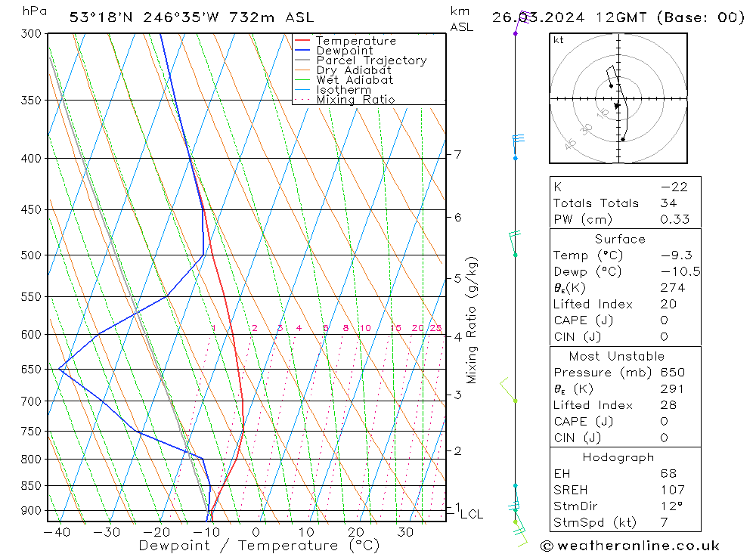756x554 pixels.
Task: Click the Wet Adiabat legend entry
Action: tap(355, 80)
